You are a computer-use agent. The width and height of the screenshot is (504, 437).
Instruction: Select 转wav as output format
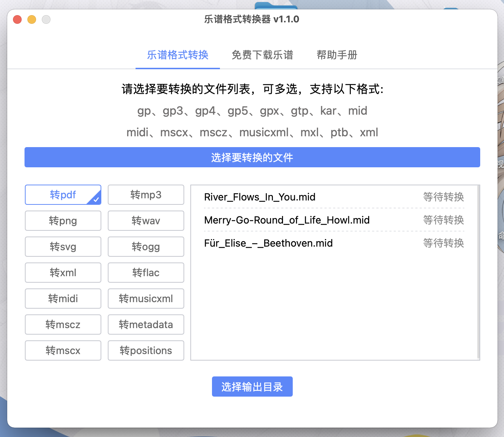(x=146, y=221)
